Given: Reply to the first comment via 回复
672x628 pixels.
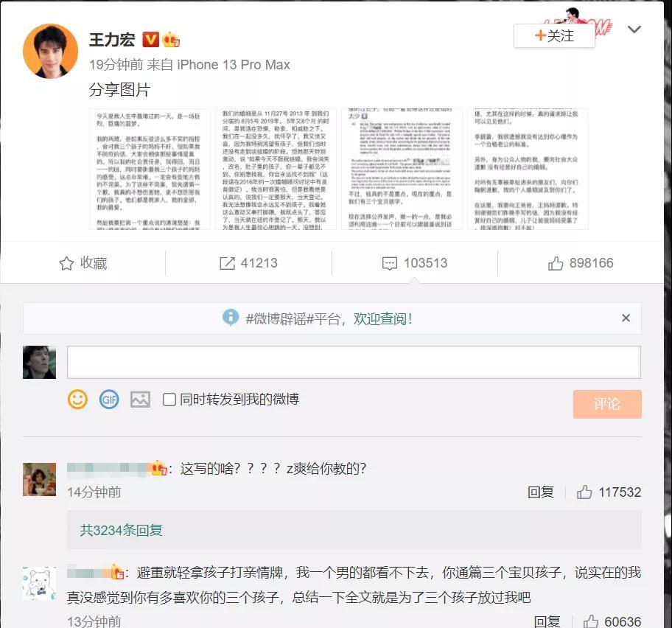Looking at the screenshot, I should (x=540, y=492).
